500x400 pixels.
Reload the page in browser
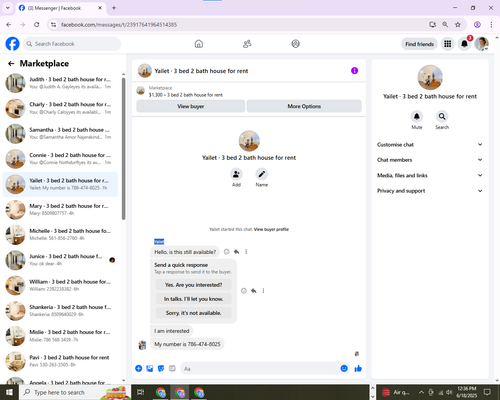[37, 24]
